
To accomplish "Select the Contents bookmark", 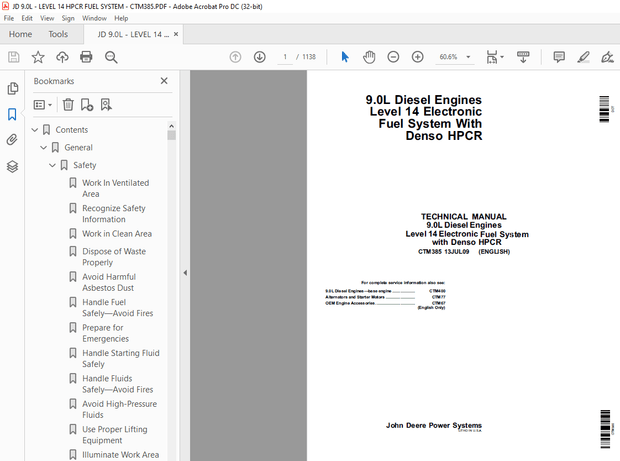I will [x=72, y=130].
